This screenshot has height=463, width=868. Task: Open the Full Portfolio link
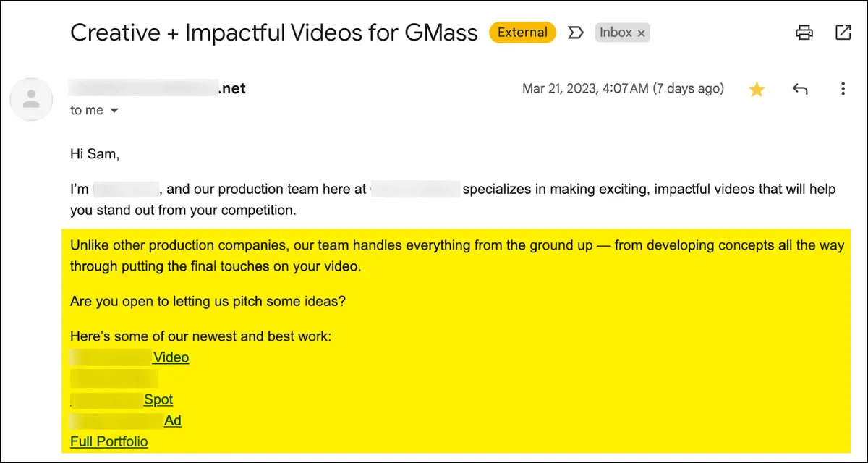point(109,441)
